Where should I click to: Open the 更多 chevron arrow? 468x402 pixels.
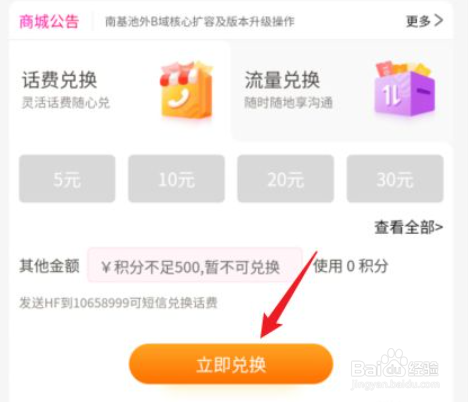click(x=439, y=21)
